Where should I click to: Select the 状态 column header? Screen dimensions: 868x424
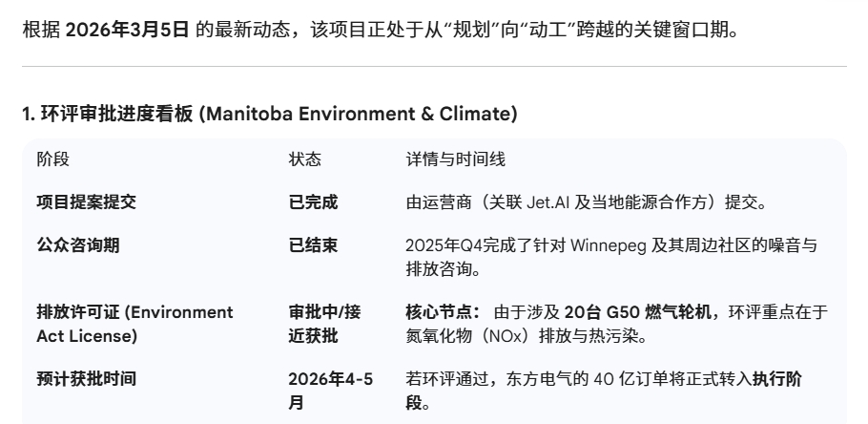point(305,159)
